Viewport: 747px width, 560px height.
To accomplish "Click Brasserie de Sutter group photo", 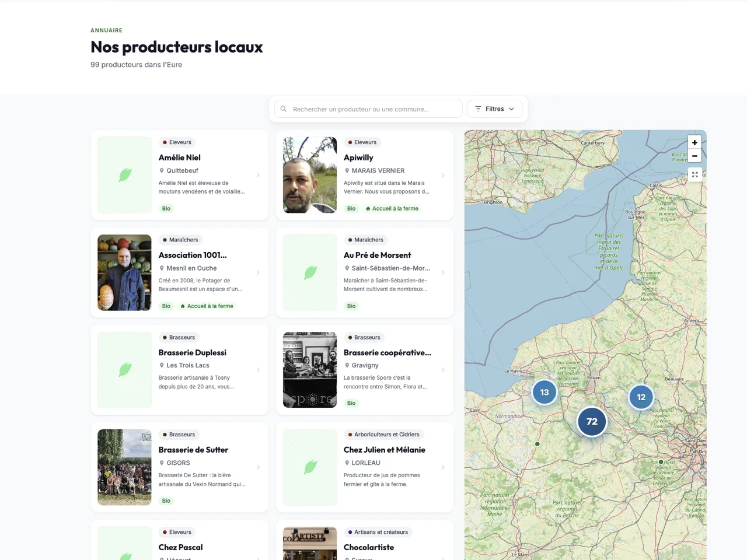I will click(x=124, y=467).
